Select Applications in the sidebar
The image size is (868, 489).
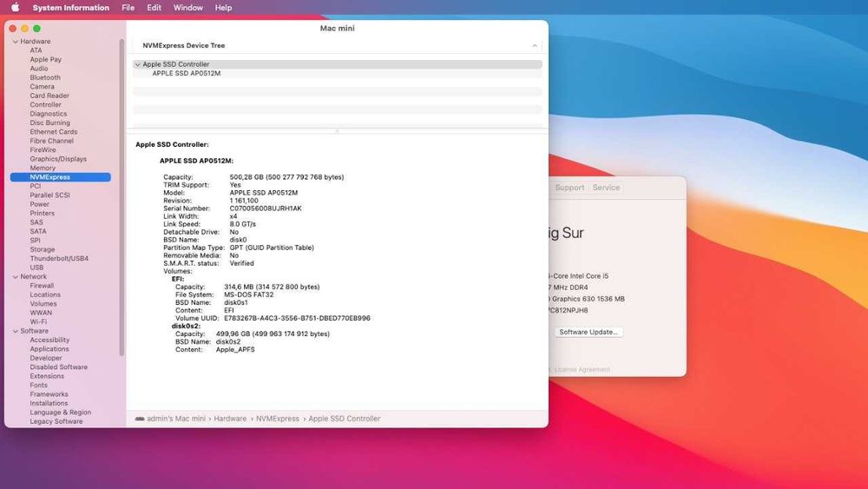[x=49, y=349]
